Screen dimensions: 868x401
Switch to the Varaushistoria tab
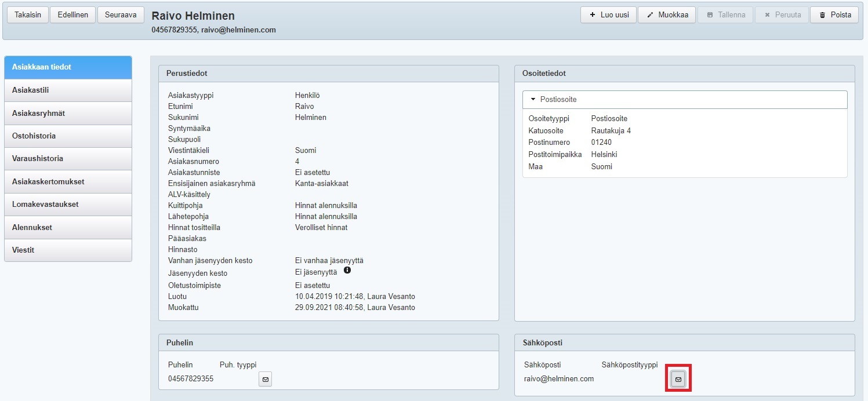click(x=68, y=159)
